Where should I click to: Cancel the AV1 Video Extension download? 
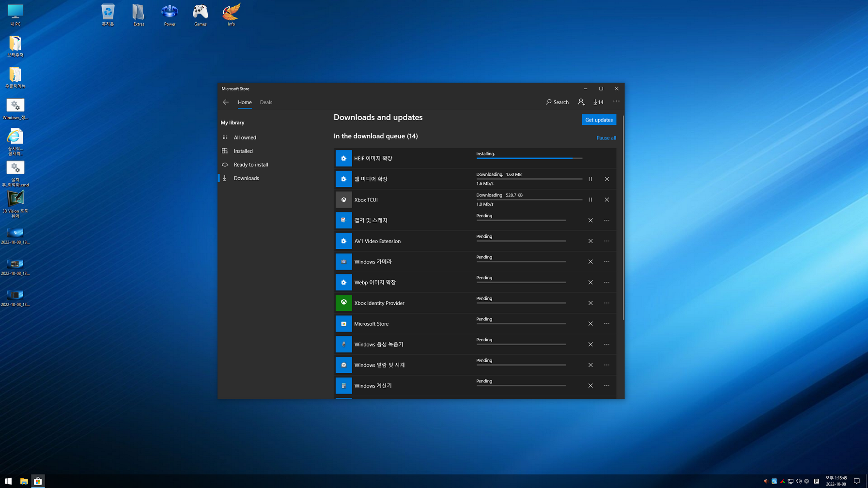coord(590,241)
